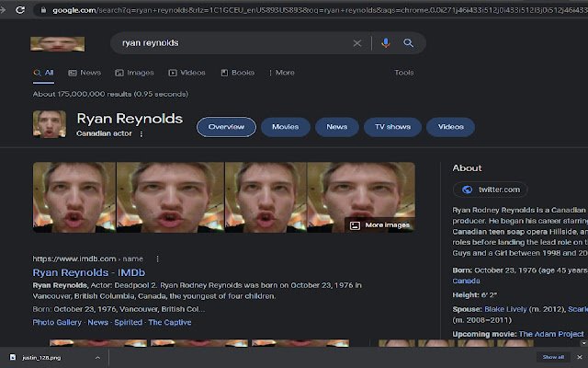Select the Videos chip in knowledge panel
The width and height of the screenshot is (588, 368).
(x=451, y=127)
